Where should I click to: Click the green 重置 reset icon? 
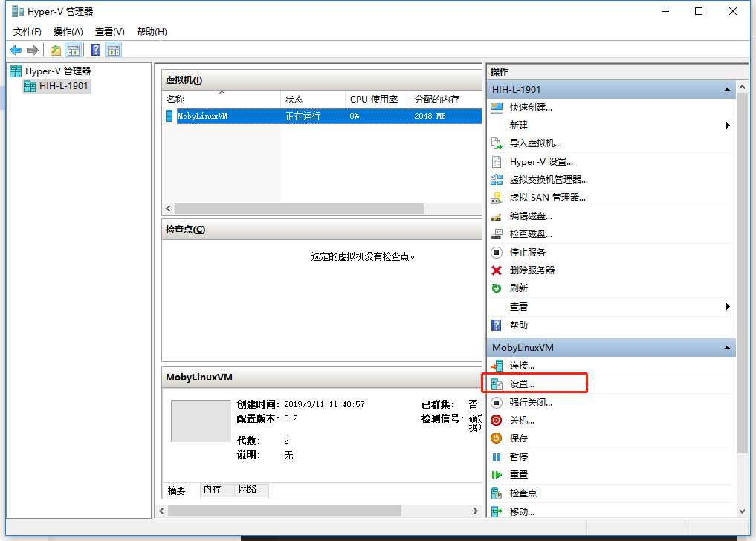497,474
